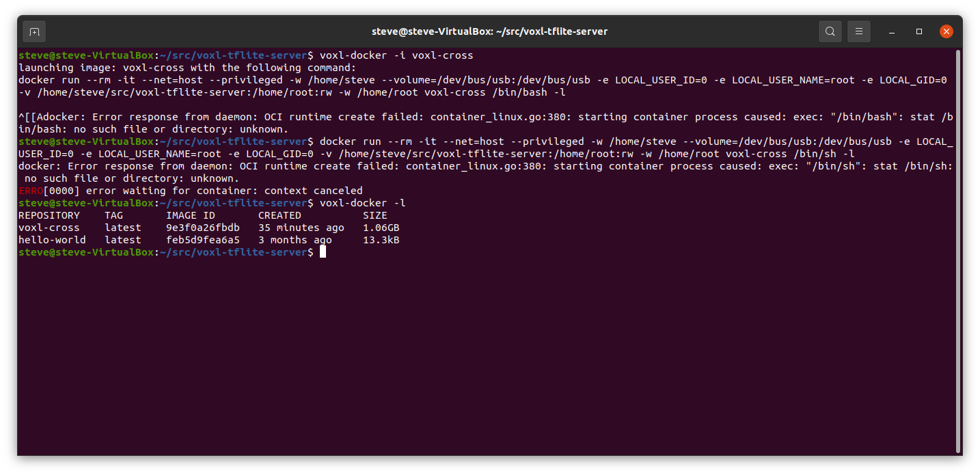
Task: Click the active prompt cursor
Action: coord(323,252)
